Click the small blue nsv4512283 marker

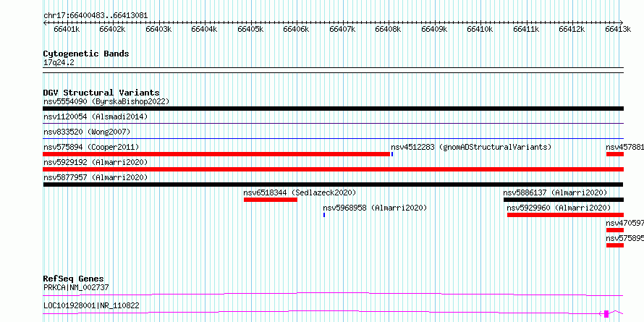[x=392, y=154]
